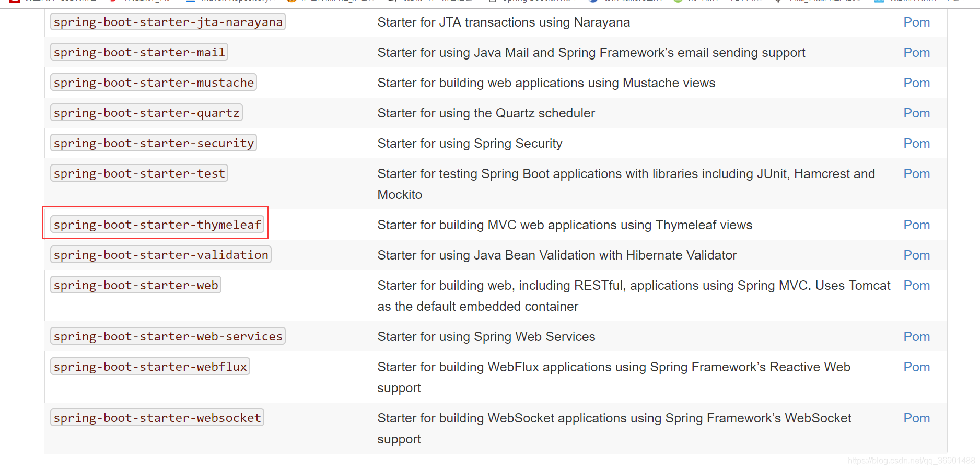Click the Mustache views description text
The width and height of the screenshot is (980, 470).
click(546, 83)
